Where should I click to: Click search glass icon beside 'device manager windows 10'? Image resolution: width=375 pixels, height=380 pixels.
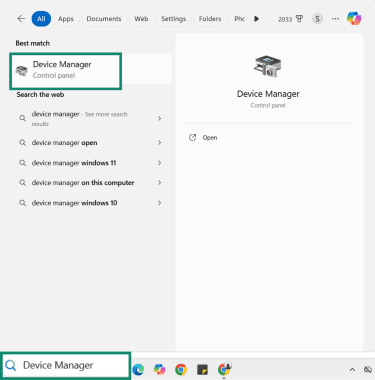click(x=22, y=203)
